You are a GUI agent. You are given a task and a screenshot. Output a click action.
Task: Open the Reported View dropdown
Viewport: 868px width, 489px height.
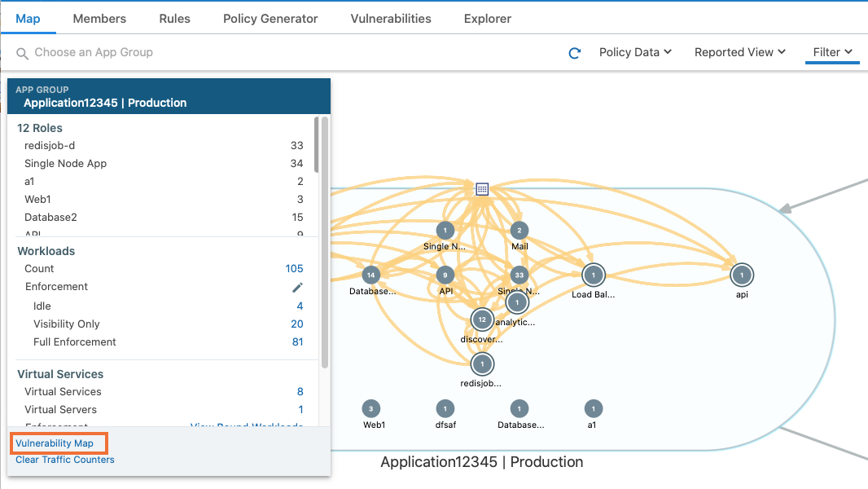point(740,52)
